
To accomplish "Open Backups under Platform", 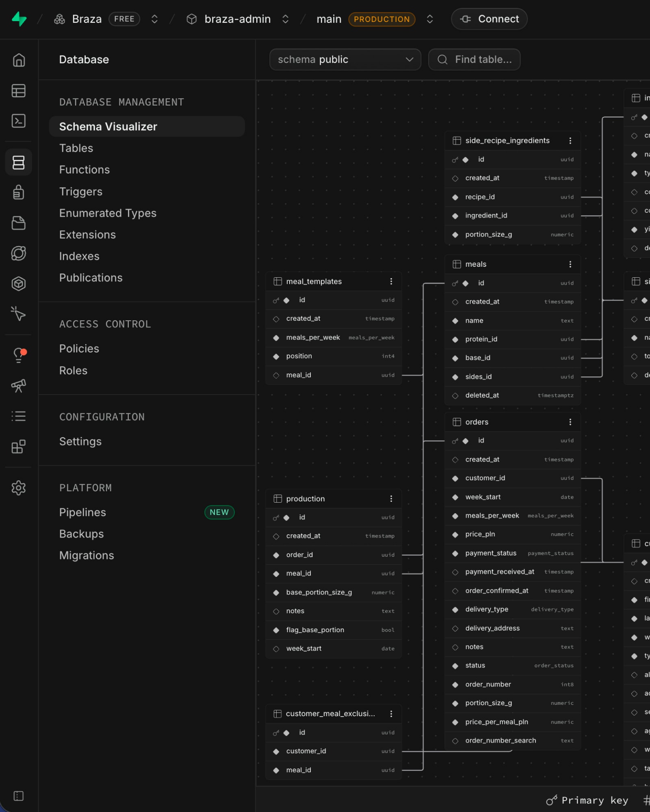I will tap(81, 534).
